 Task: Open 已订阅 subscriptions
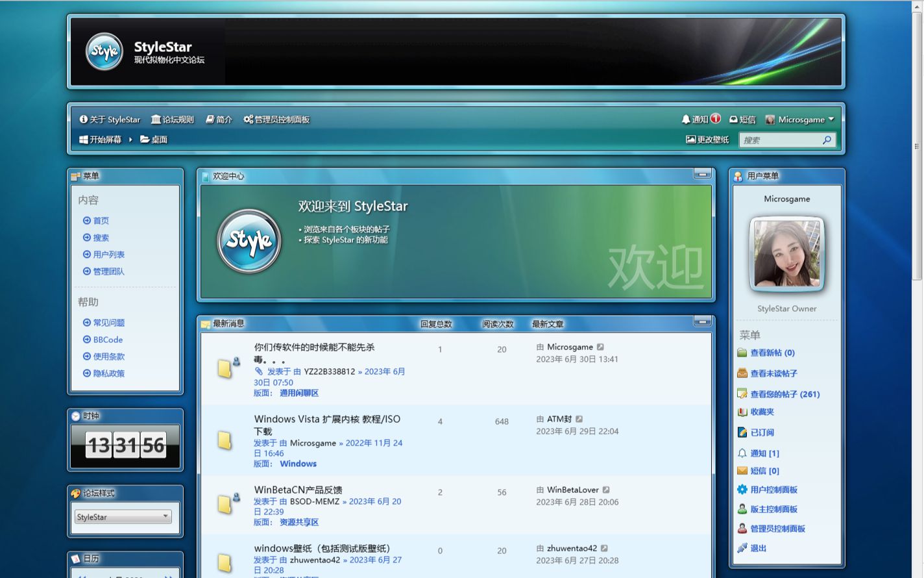coord(762,433)
